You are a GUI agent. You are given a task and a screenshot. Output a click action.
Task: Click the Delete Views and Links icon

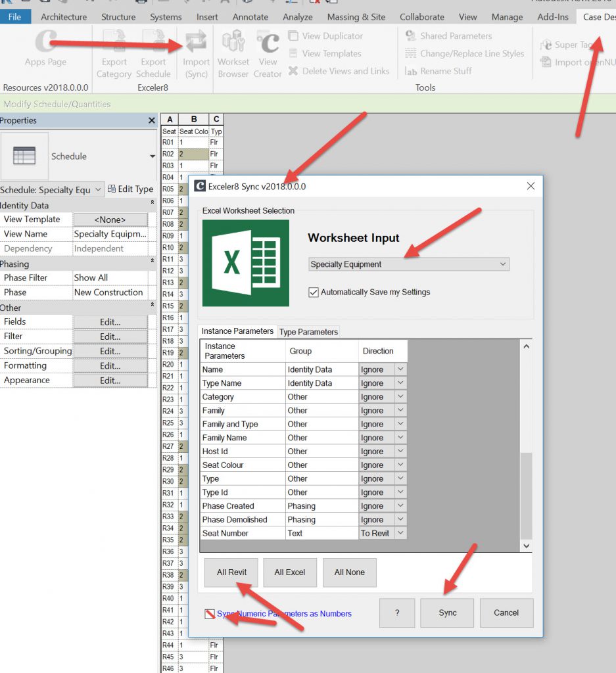[x=293, y=71]
